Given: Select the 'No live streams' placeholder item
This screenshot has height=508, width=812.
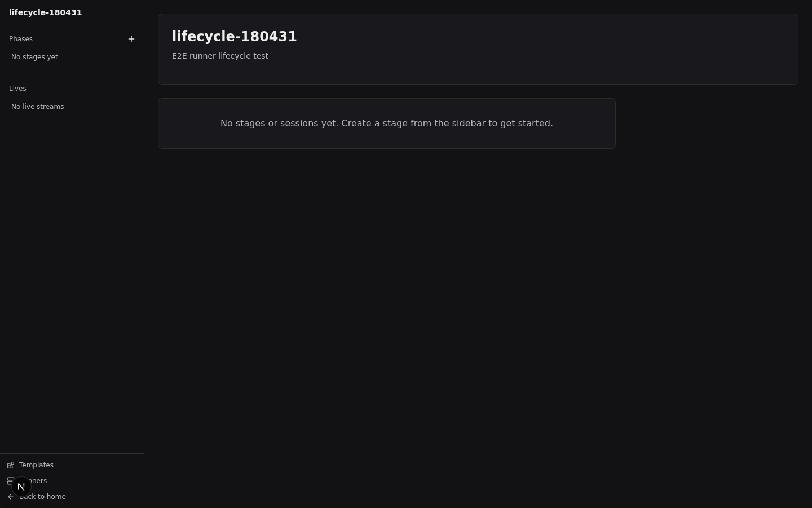Looking at the screenshot, I should point(38,107).
